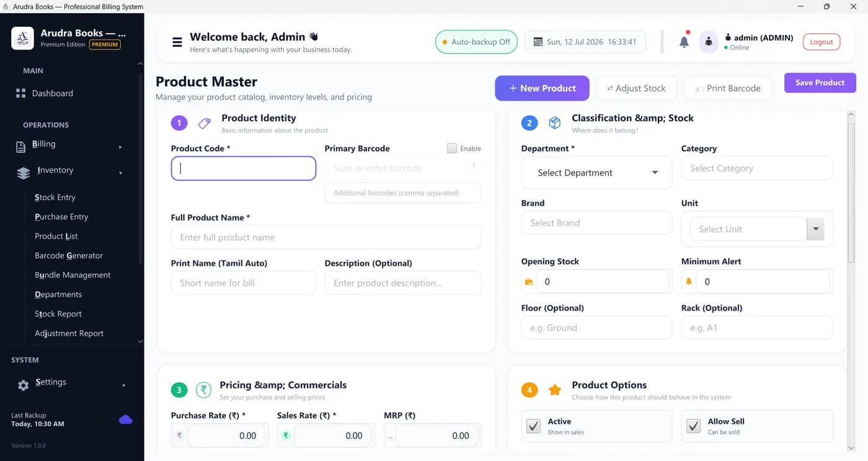Viewport: 868px width, 461px height.
Task: Click the cloud backup icon
Action: click(x=126, y=419)
